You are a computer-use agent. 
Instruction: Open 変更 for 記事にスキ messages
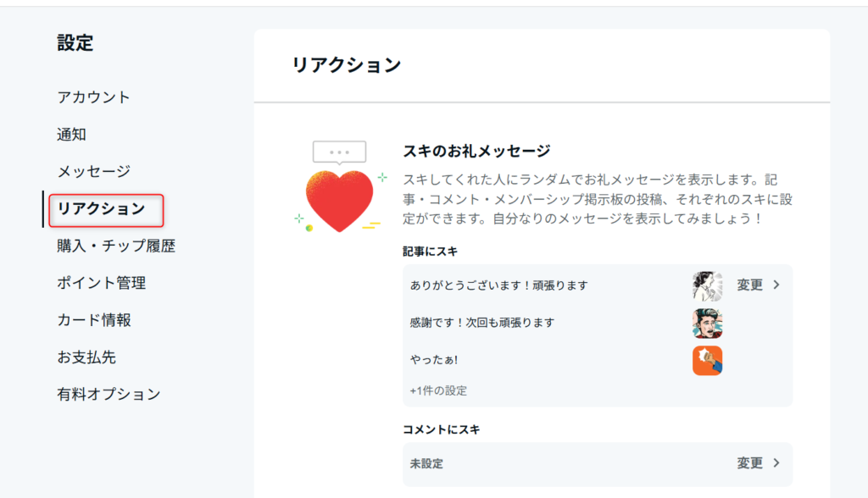coord(750,285)
